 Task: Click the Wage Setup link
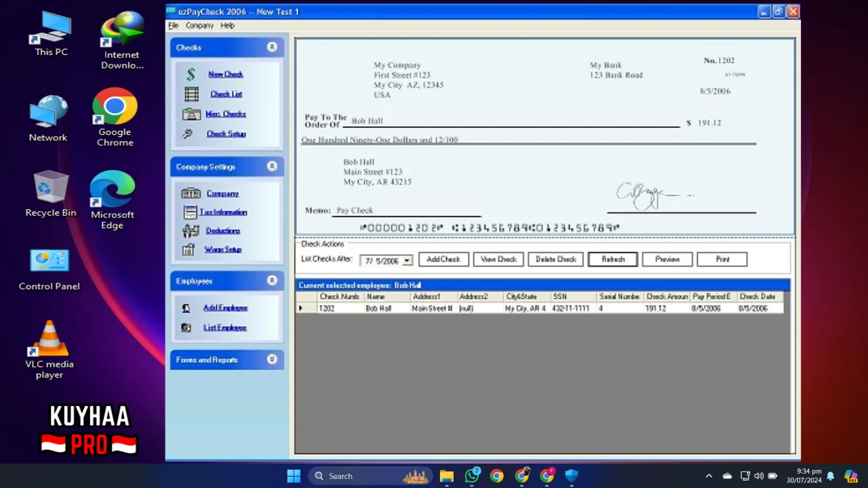(223, 249)
